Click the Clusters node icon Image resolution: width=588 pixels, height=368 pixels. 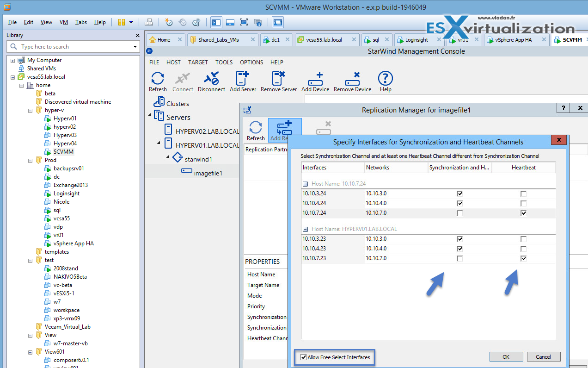(159, 102)
